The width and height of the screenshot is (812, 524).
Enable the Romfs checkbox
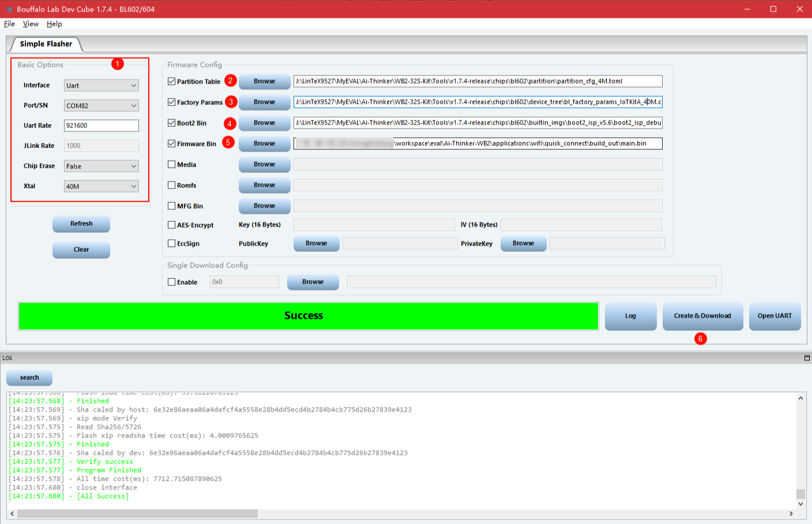pos(171,185)
